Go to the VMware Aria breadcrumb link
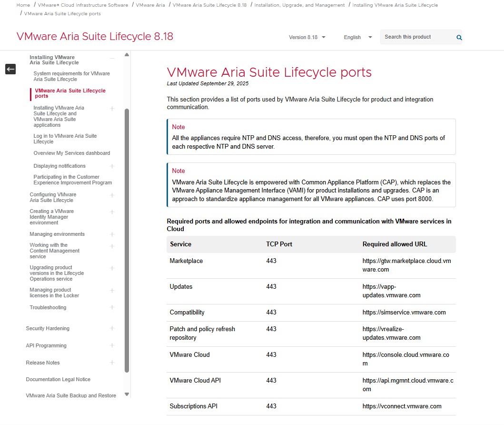Image resolution: width=504 pixels, height=425 pixels. coord(150,5)
